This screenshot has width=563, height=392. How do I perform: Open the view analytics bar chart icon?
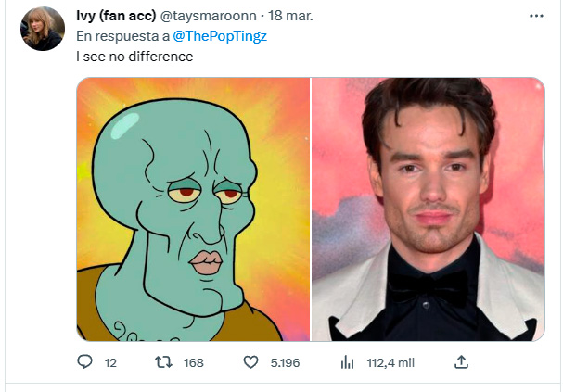pos(348,362)
